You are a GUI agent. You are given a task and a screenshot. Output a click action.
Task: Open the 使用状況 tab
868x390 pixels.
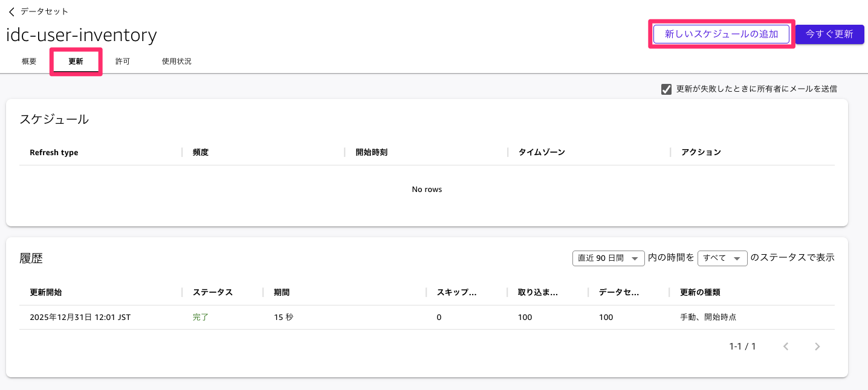point(176,61)
